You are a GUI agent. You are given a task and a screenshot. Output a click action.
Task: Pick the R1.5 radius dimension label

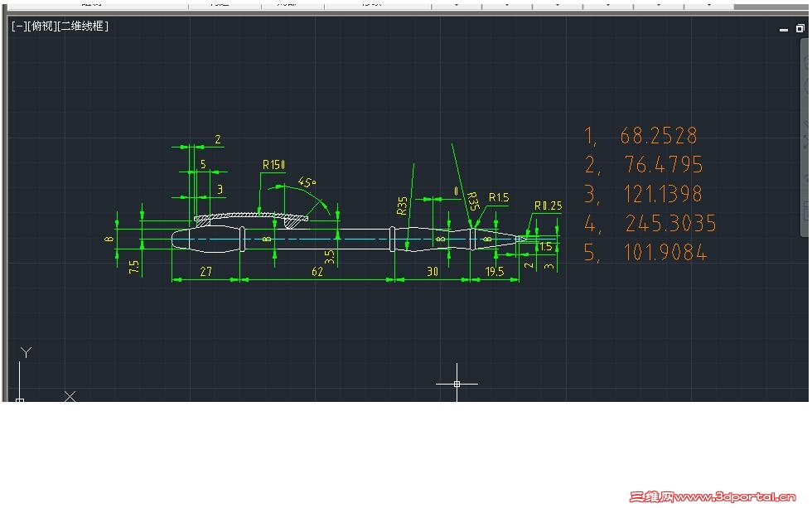click(499, 198)
